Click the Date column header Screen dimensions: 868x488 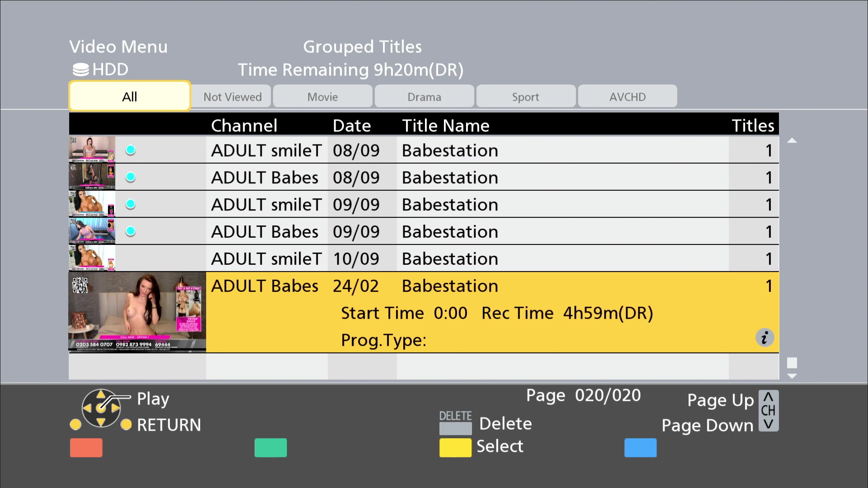point(352,125)
